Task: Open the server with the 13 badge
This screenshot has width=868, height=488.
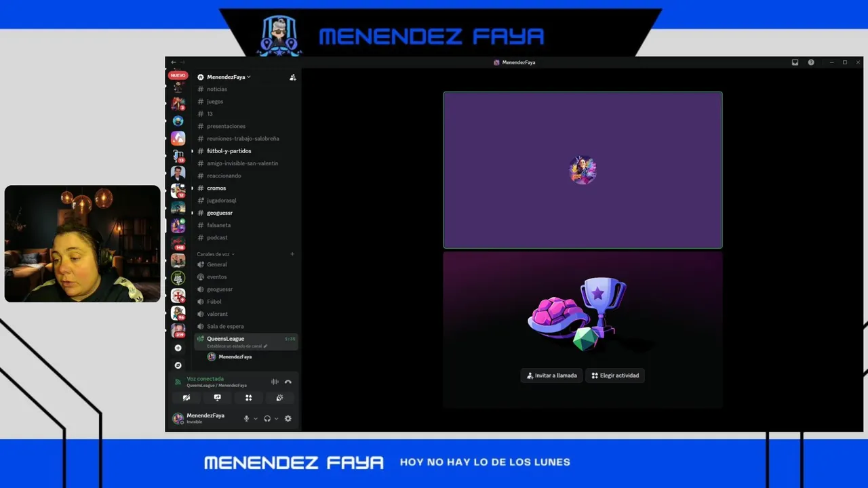Action: [x=178, y=156]
